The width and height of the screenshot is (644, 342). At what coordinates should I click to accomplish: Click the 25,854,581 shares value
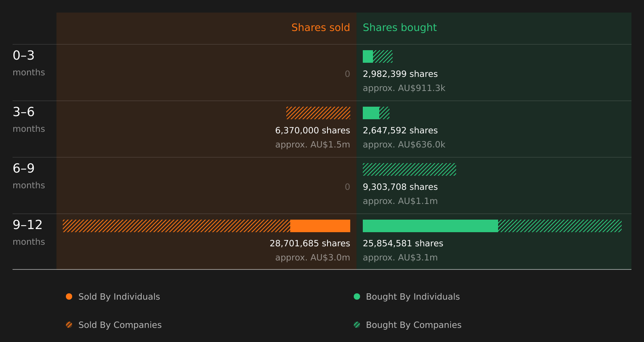(x=403, y=244)
